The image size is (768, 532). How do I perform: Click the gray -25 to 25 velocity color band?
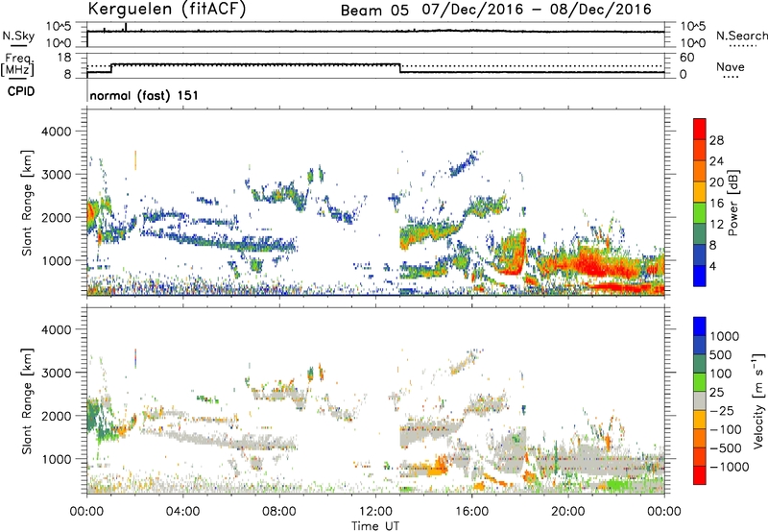coord(700,401)
